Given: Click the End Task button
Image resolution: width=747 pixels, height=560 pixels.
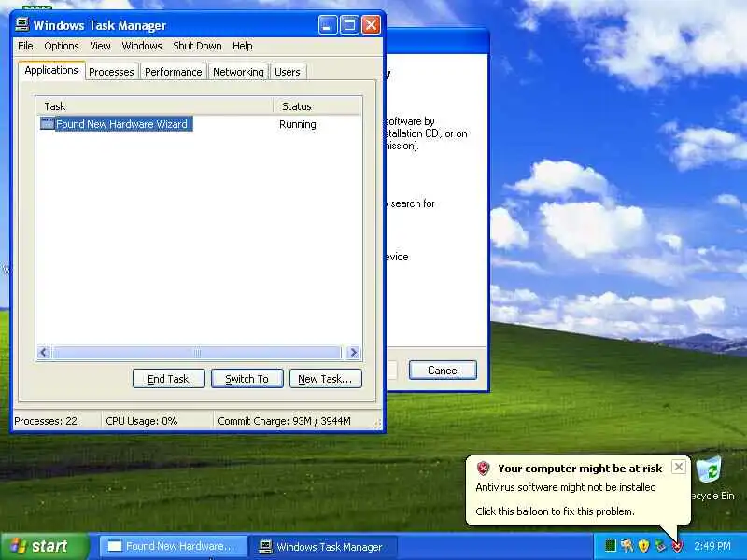Looking at the screenshot, I should [x=169, y=379].
